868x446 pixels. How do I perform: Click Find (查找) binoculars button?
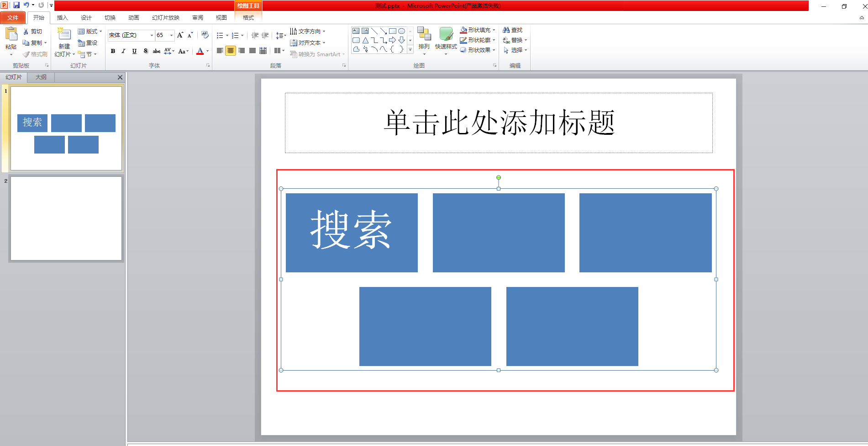click(x=513, y=30)
